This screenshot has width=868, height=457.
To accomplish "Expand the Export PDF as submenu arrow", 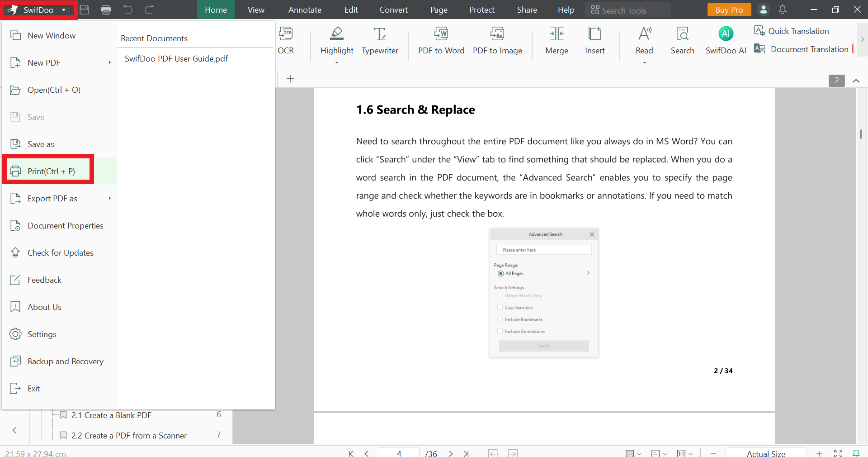I will pos(109,198).
